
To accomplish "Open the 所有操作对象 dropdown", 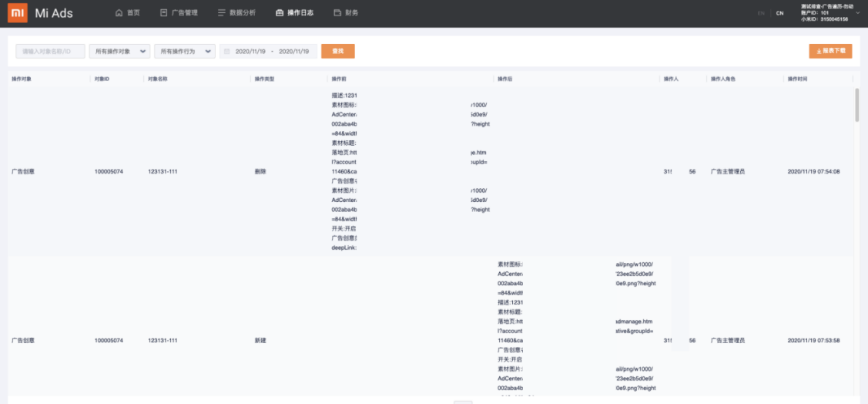I will [x=119, y=52].
